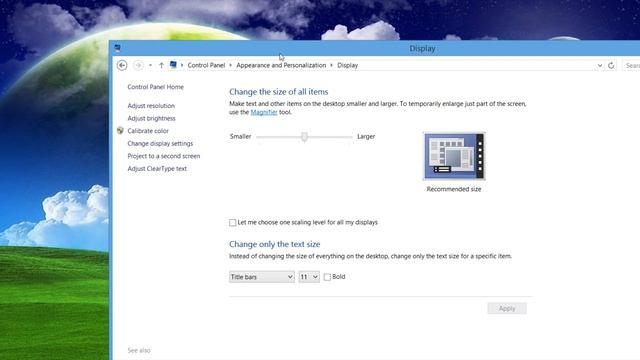Select Project to a second screen
Screen dimensions: 640x360
pyautogui.click(x=164, y=156)
